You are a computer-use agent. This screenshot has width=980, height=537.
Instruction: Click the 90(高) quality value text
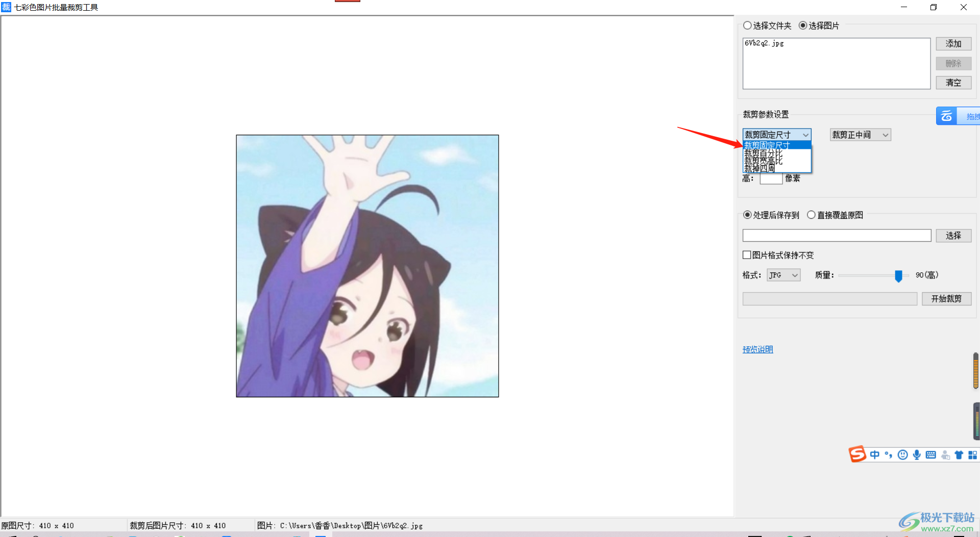pyautogui.click(x=927, y=275)
